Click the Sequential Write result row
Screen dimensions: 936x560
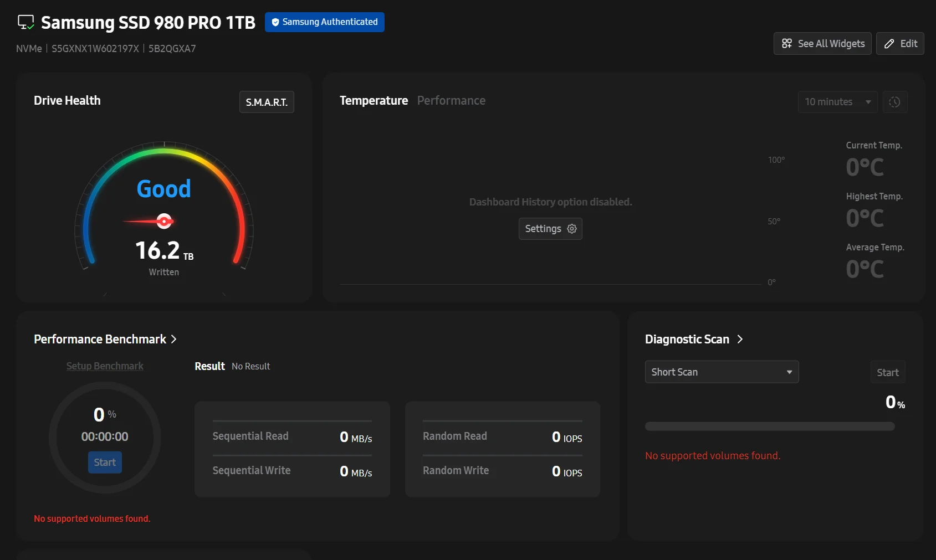(x=292, y=471)
